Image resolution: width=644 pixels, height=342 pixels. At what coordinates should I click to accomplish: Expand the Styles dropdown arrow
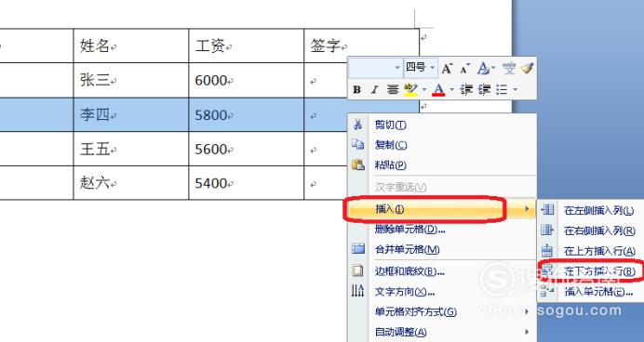coord(493,68)
